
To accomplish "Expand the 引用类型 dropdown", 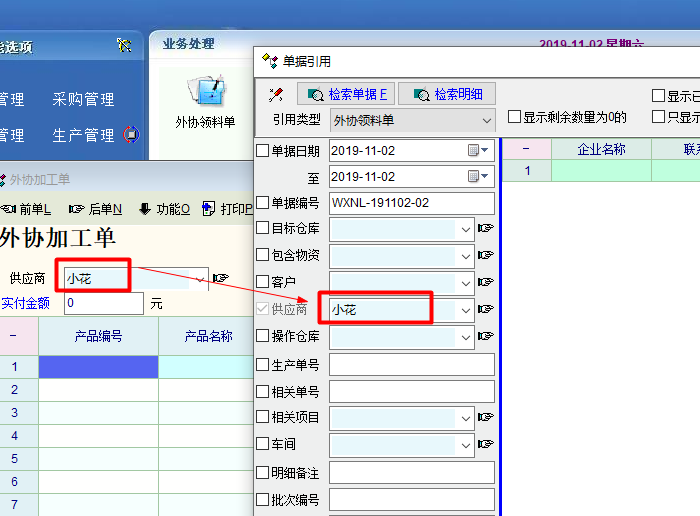I will click(487, 120).
